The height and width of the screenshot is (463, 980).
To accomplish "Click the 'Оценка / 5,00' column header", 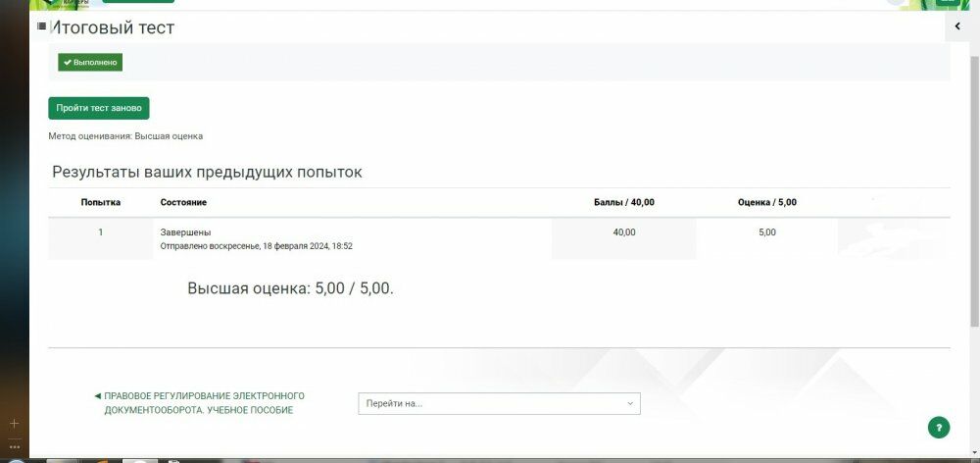I will click(x=767, y=202).
